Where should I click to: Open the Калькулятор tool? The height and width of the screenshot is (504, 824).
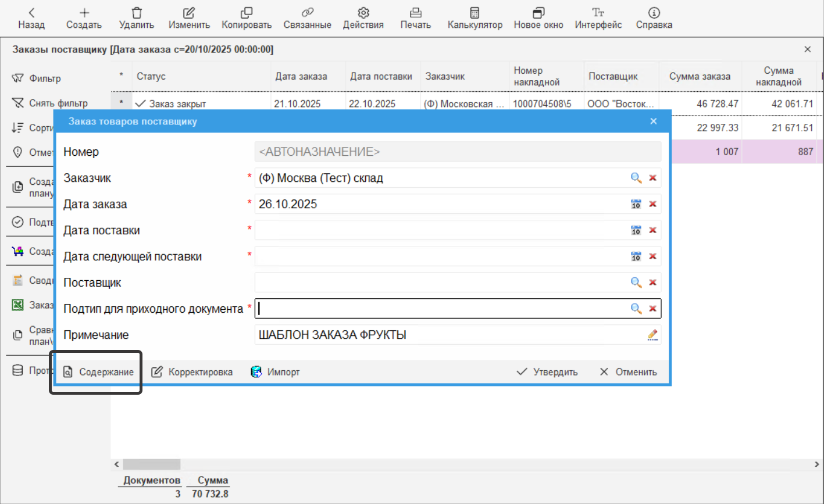(475, 13)
